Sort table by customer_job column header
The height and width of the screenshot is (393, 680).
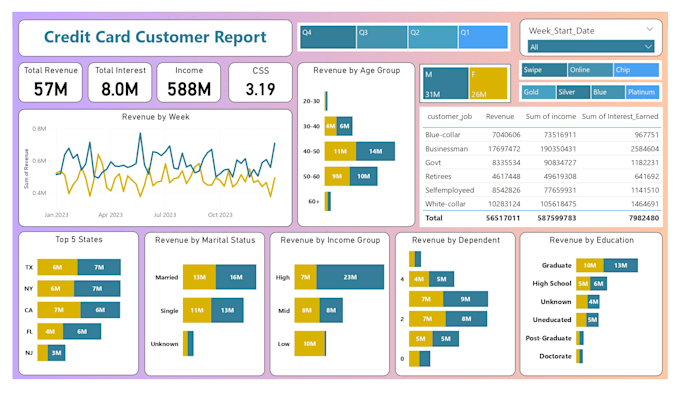point(449,116)
